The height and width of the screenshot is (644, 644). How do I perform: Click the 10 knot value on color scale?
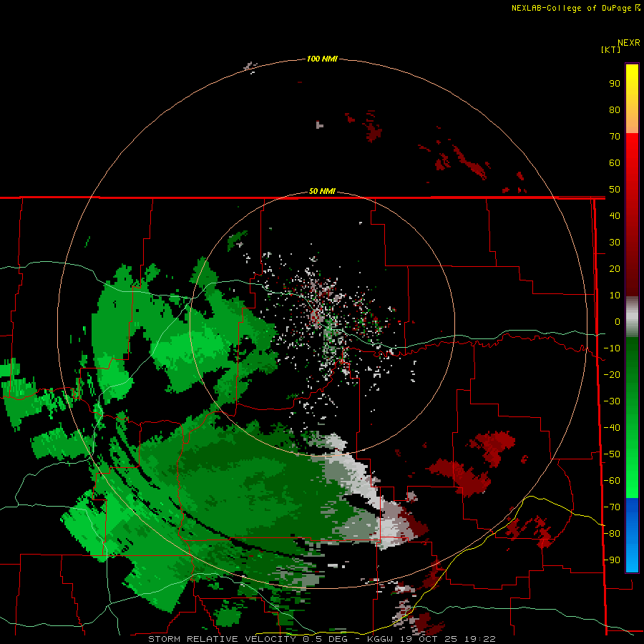click(615, 296)
